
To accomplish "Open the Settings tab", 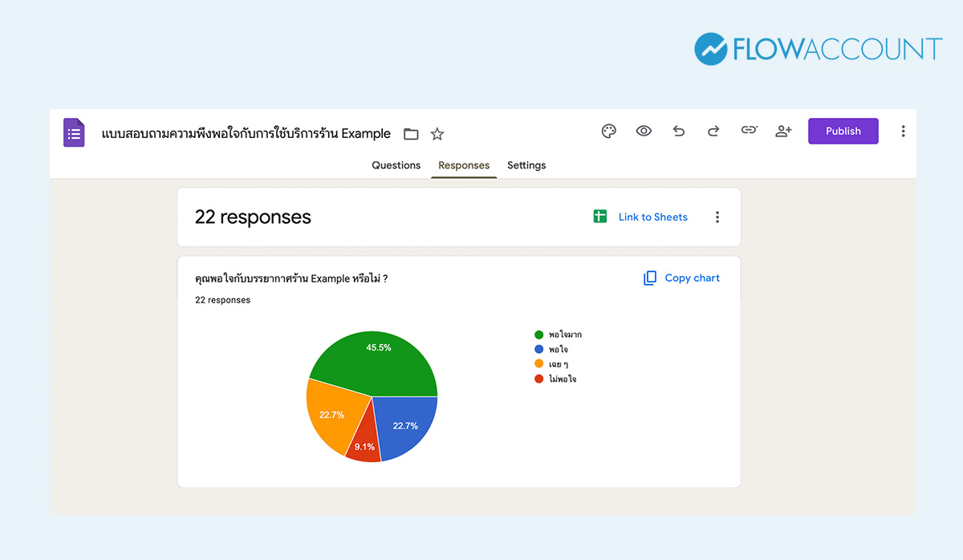I will click(x=526, y=165).
